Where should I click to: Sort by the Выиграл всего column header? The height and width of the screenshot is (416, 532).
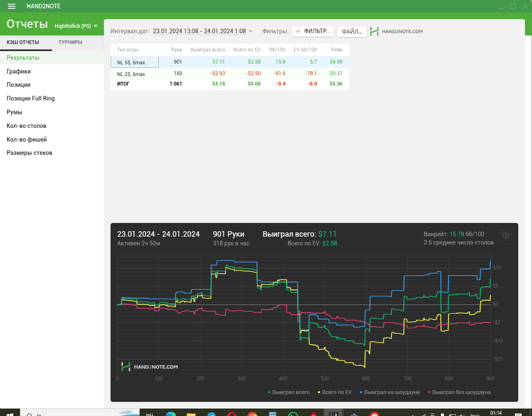pyautogui.click(x=208, y=50)
